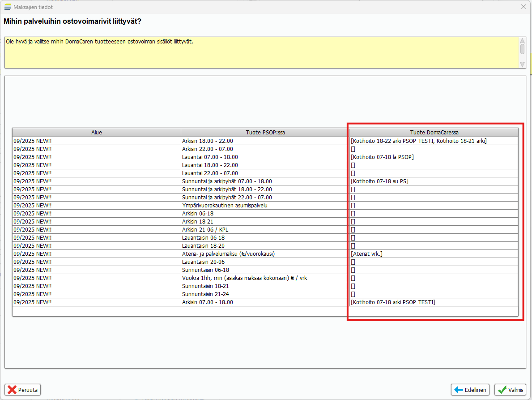Click the Alue cell in the Arkisin 18.00 - 22.00 row
This screenshot has width=532, height=400.
tap(97, 141)
